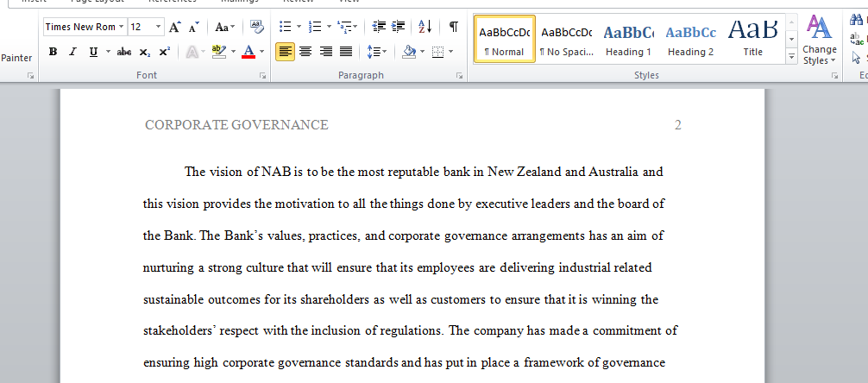Click the Select arrow icon
This screenshot has height=383, width=868.
[857, 57]
